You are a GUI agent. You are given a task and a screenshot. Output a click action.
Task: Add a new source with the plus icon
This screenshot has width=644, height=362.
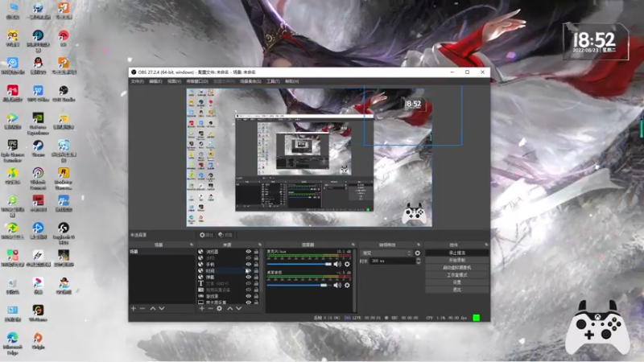202,308
